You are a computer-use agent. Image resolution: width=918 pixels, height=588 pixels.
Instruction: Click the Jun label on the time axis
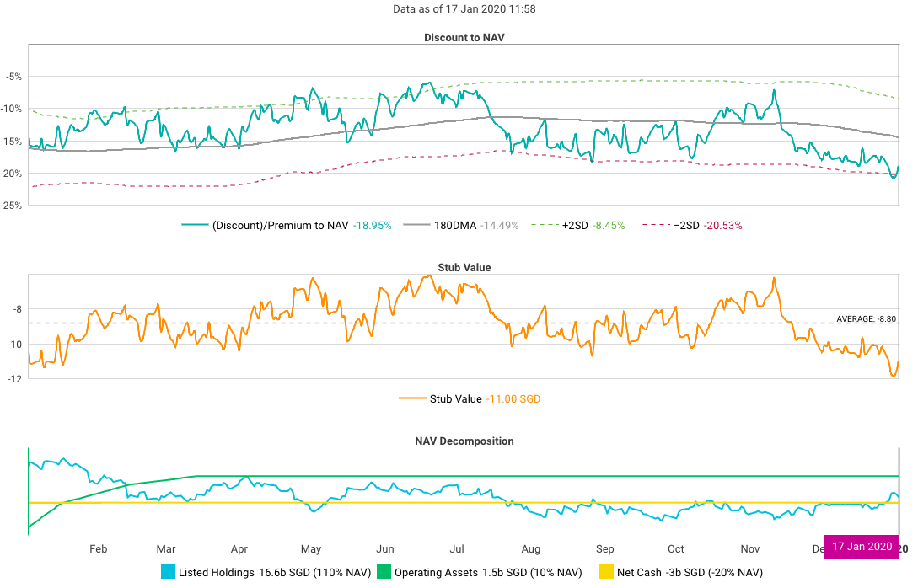coord(384,549)
